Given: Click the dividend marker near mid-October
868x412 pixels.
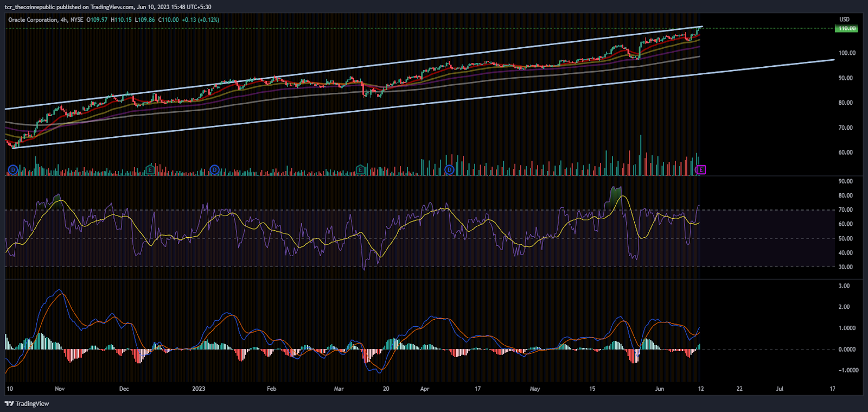Looking at the screenshot, I should (13, 170).
